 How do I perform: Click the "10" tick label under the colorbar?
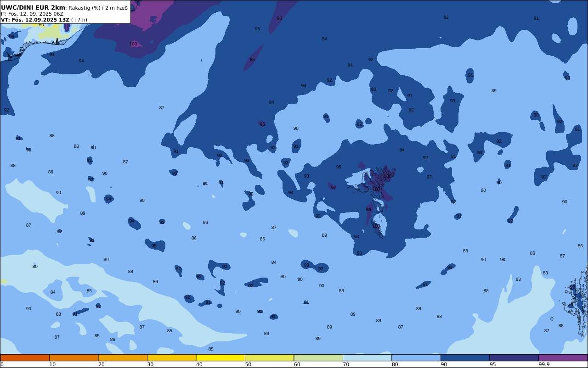tap(52, 364)
